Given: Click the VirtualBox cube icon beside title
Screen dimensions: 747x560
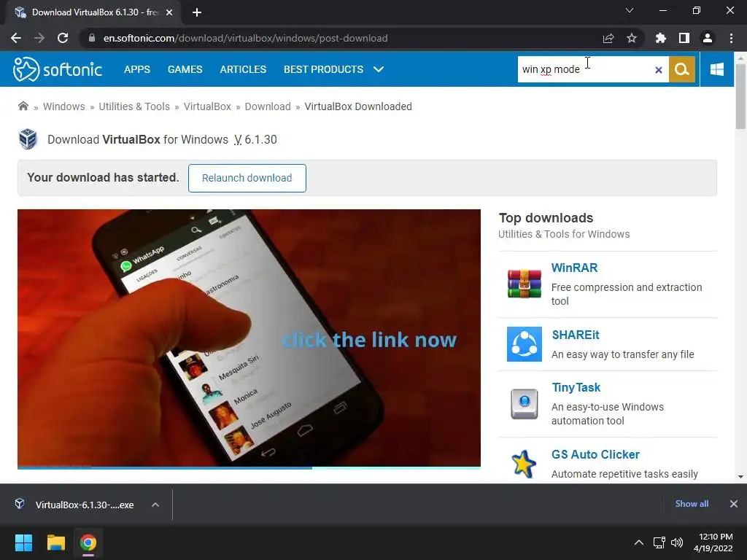Looking at the screenshot, I should point(28,139).
